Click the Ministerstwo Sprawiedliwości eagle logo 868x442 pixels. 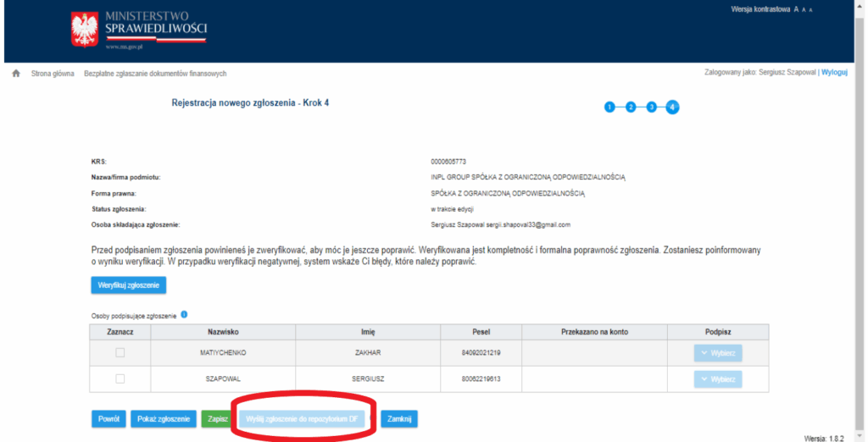84,29
